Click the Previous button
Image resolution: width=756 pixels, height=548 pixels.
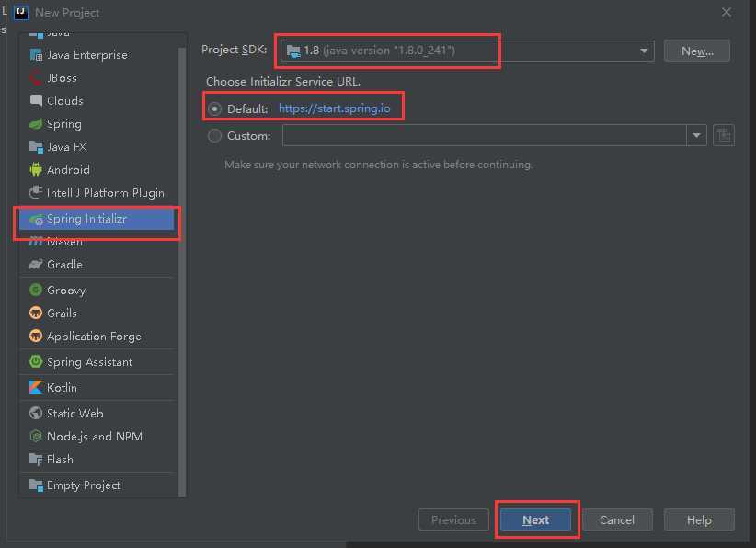tap(453, 520)
